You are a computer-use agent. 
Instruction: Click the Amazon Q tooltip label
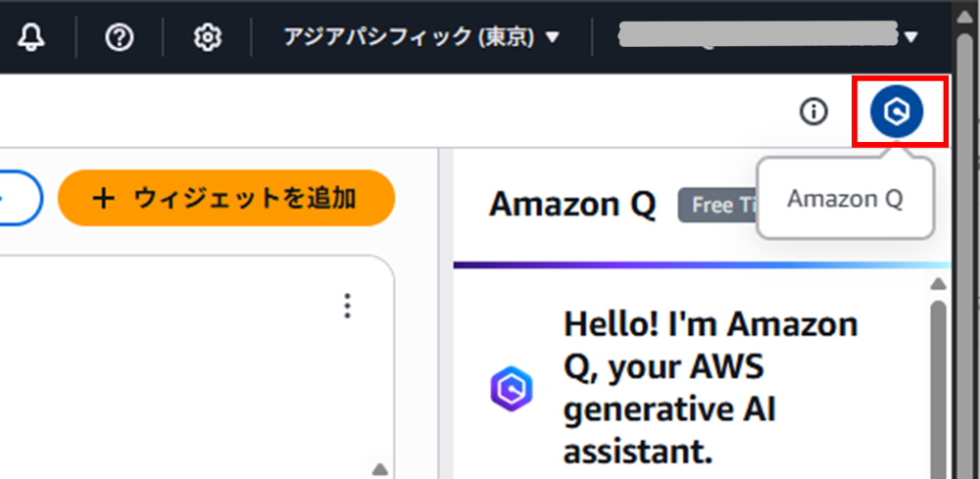click(x=845, y=199)
